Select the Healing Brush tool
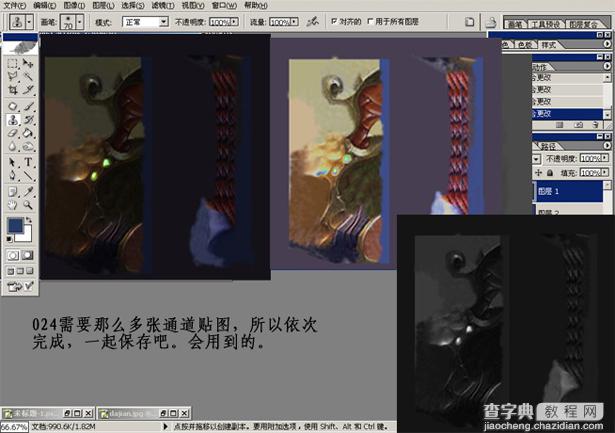 point(12,106)
